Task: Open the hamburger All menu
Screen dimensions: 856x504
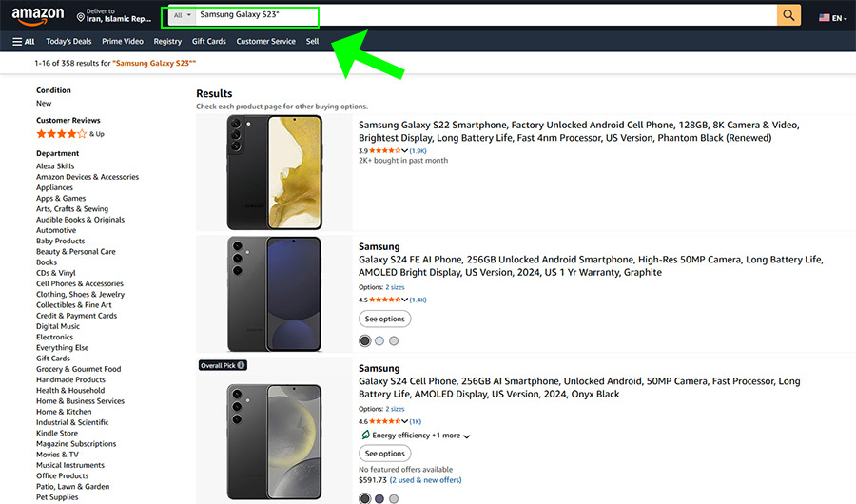Action: pyautogui.click(x=24, y=42)
